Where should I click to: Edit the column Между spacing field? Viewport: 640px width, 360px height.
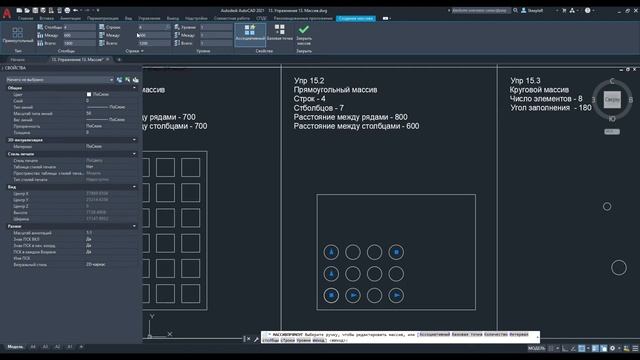(79, 36)
